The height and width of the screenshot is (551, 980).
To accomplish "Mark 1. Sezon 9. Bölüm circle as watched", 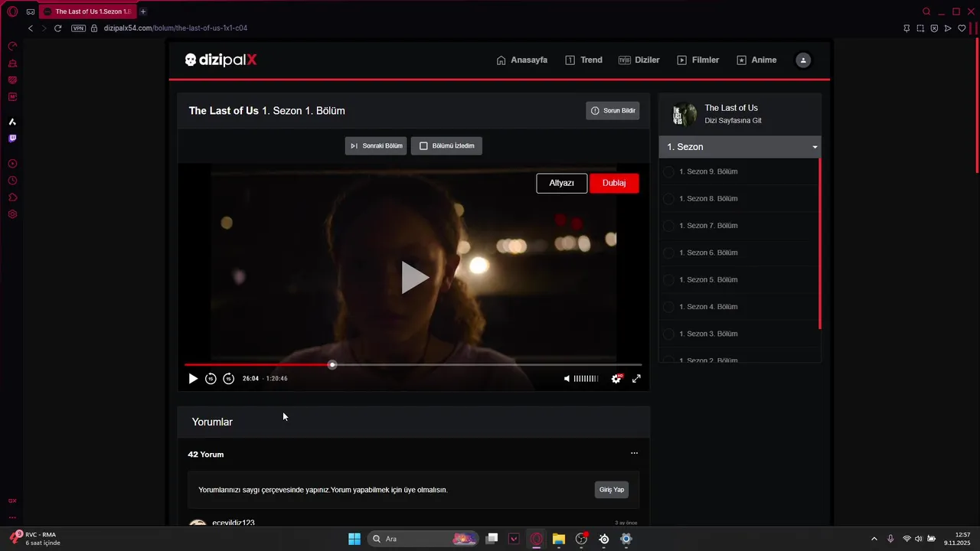I will (x=668, y=171).
